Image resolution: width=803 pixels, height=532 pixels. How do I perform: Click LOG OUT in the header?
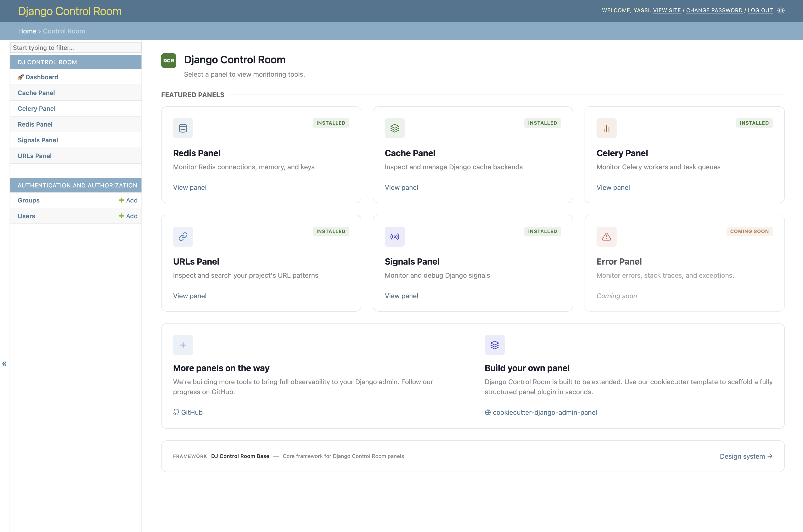pos(760,11)
